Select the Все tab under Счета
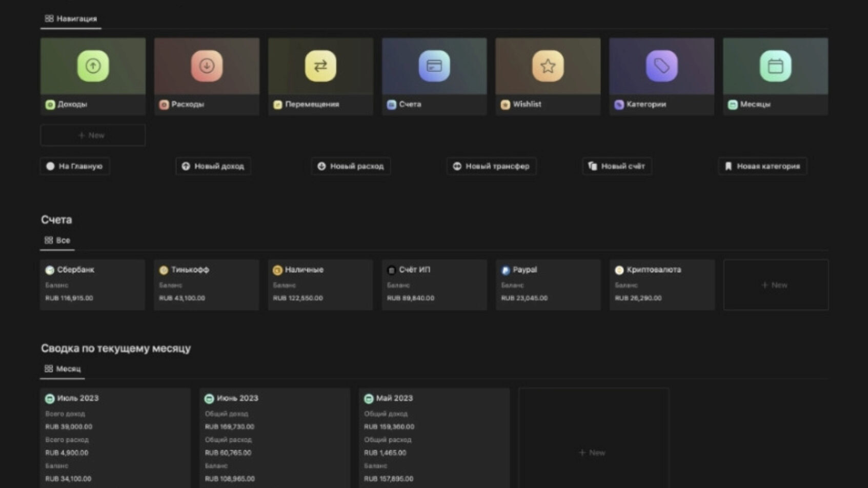The height and width of the screenshot is (488, 868). pos(57,240)
